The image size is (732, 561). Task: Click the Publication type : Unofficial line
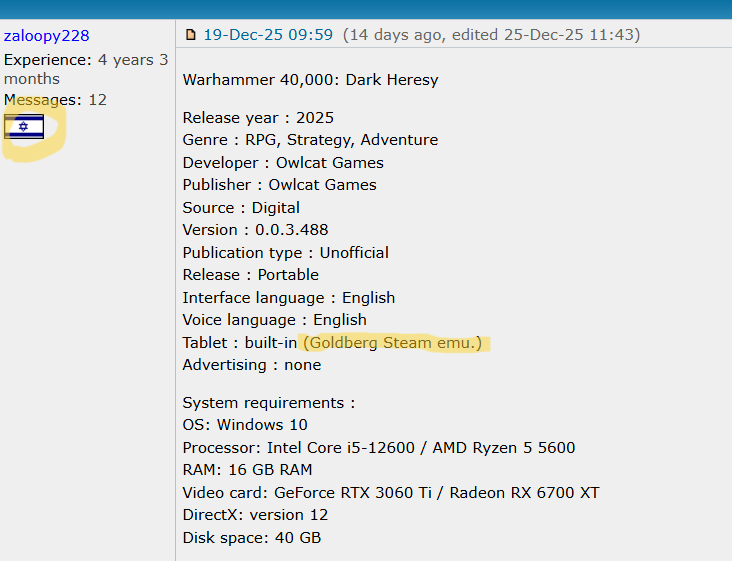(x=286, y=253)
